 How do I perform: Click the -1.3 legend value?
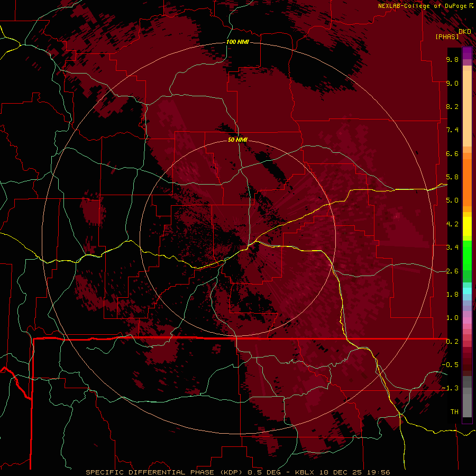click(x=450, y=388)
